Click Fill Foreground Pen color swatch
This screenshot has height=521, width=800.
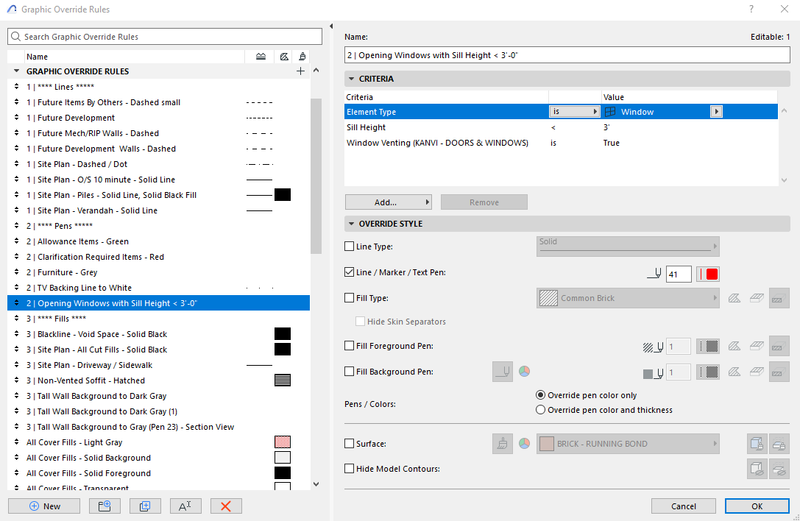[708, 346]
